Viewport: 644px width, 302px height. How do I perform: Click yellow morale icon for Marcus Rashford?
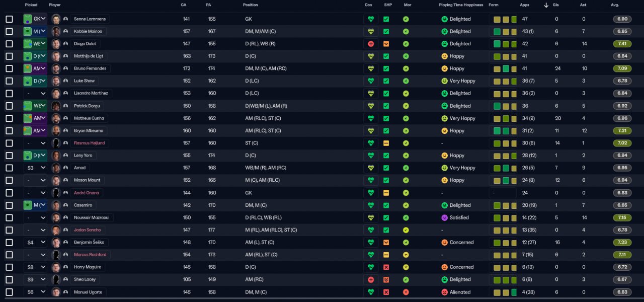point(406,255)
